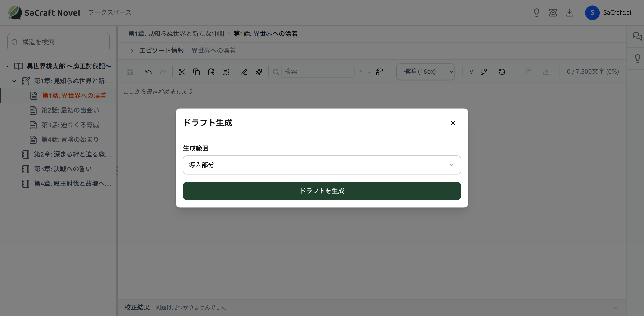The height and width of the screenshot is (316, 644).
Task: Click the Undo icon
Action: tap(149, 72)
